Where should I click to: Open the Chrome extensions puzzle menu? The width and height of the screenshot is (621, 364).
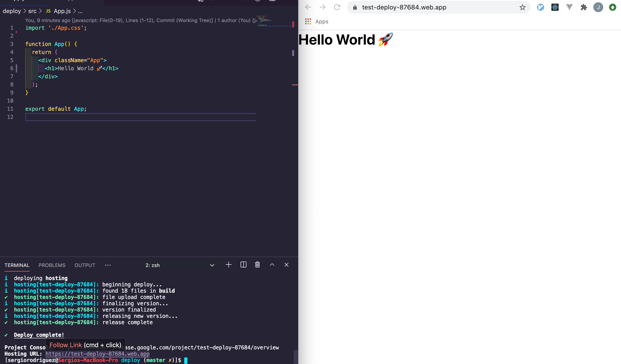pyautogui.click(x=584, y=7)
